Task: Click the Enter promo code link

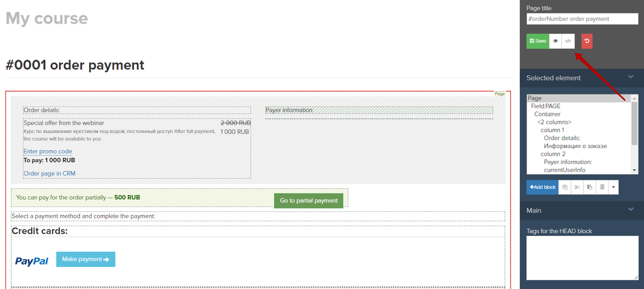Action: pyautogui.click(x=48, y=151)
